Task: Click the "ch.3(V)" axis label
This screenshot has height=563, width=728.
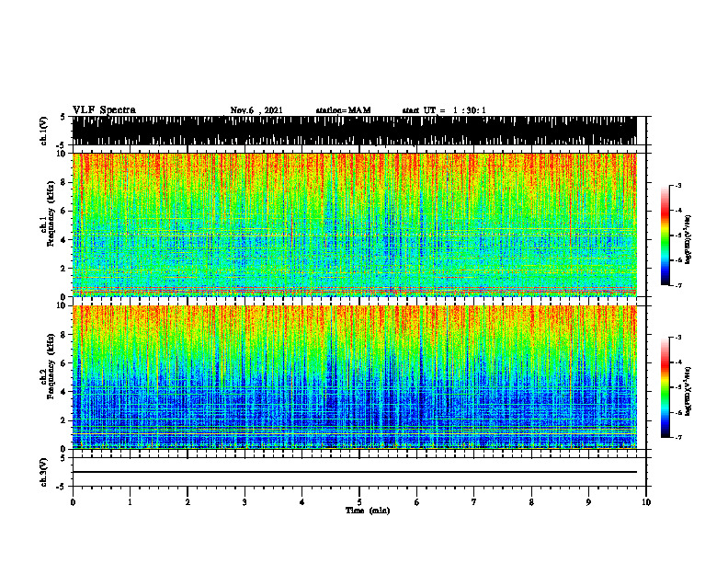Action: pyautogui.click(x=44, y=472)
